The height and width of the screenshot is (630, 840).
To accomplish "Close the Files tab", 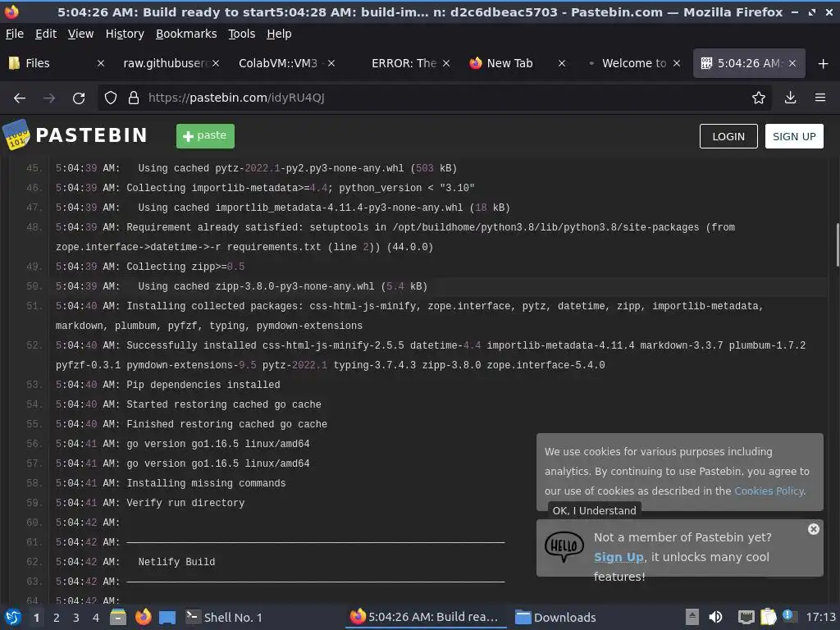I will [101, 63].
